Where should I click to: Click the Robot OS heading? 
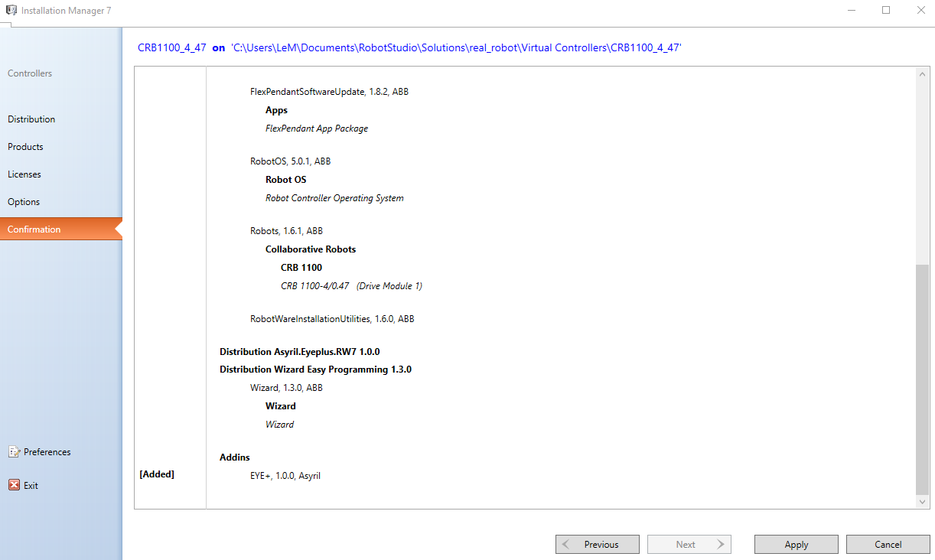[x=285, y=180]
